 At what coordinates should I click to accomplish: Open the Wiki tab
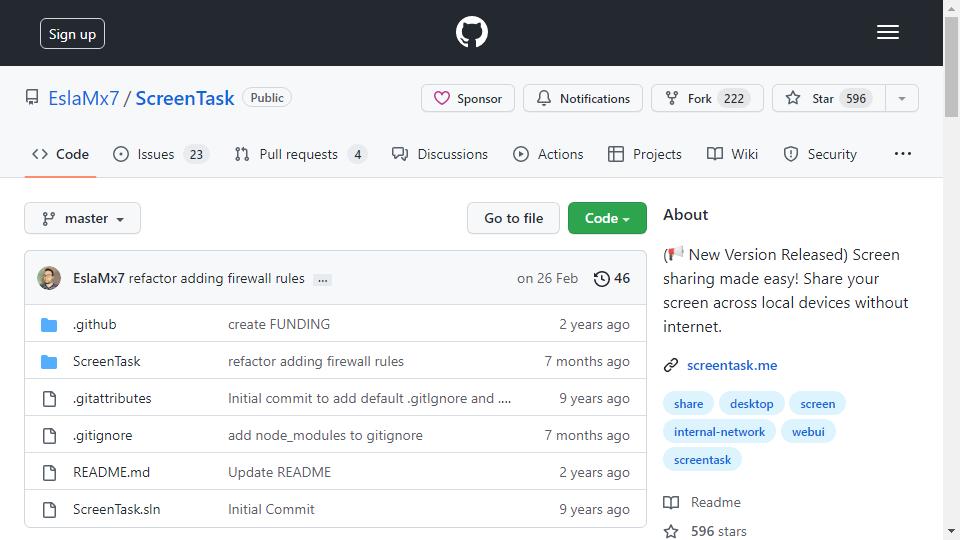pos(732,154)
